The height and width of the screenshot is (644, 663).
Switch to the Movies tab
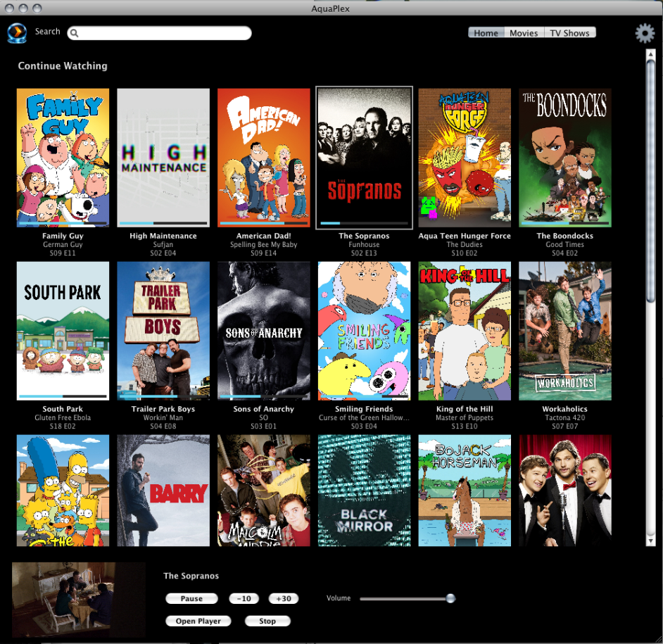524,33
